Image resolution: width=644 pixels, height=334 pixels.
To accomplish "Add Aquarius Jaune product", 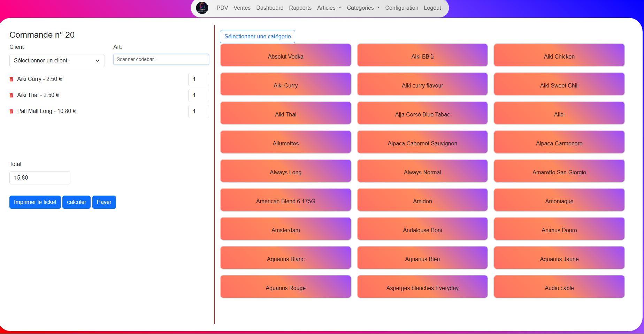I will pos(559,258).
